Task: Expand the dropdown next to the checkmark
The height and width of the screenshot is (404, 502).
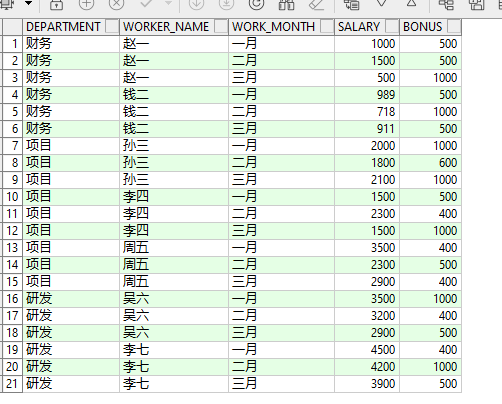Action: [x=169, y=4]
